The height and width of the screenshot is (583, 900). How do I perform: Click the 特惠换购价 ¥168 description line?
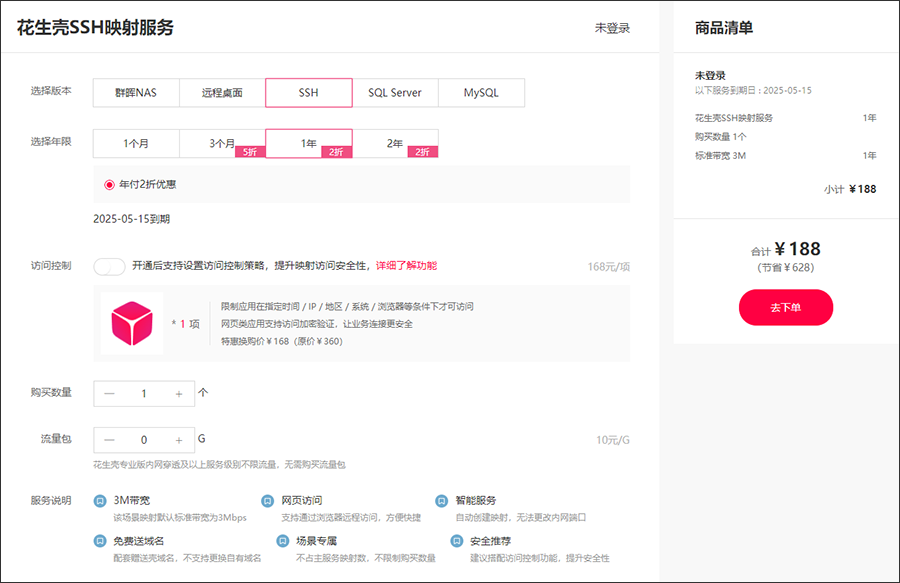point(282,341)
